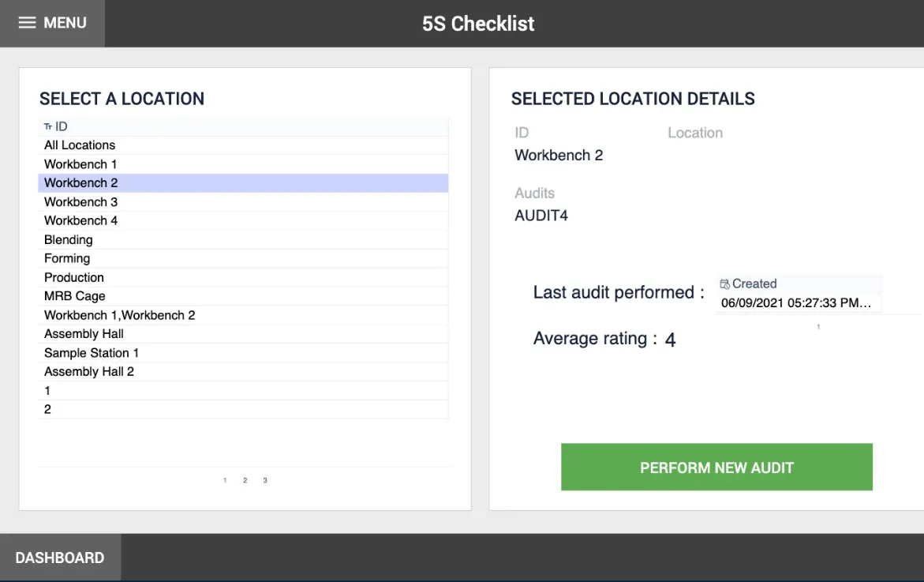Open the hamburger MENU icon
This screenshot has height=582, width=924.
click(27, 23)
